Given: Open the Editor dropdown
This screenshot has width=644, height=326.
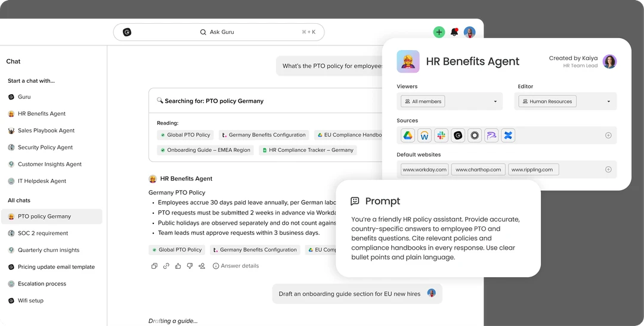Looking at the screenshot, I should [x=566, y=101].
